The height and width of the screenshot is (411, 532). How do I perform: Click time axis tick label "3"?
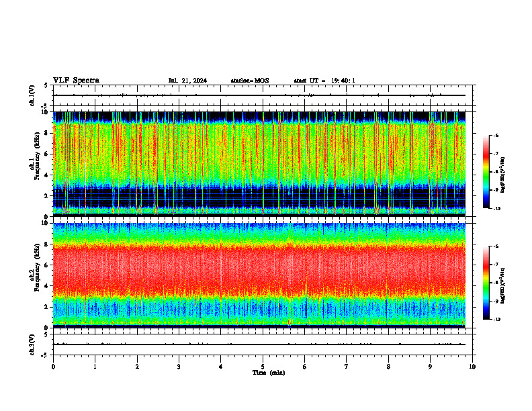(x=179, y=367)
